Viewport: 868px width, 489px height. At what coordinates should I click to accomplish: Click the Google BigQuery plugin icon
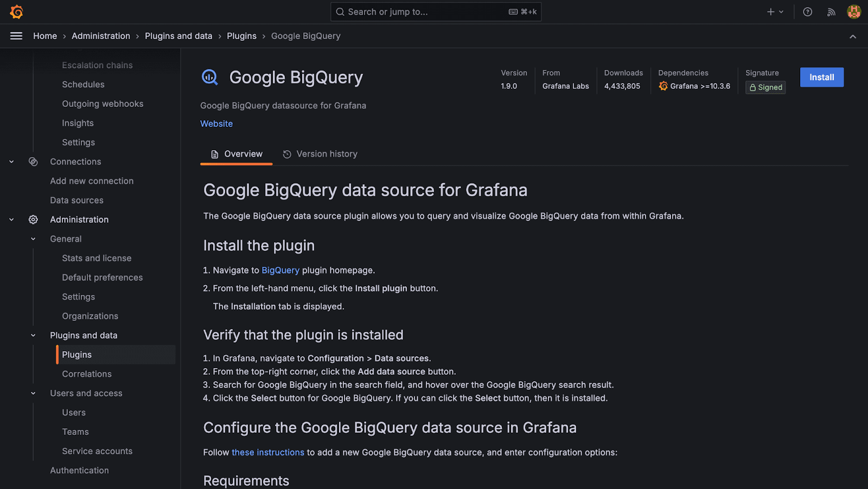pos(210,77)
